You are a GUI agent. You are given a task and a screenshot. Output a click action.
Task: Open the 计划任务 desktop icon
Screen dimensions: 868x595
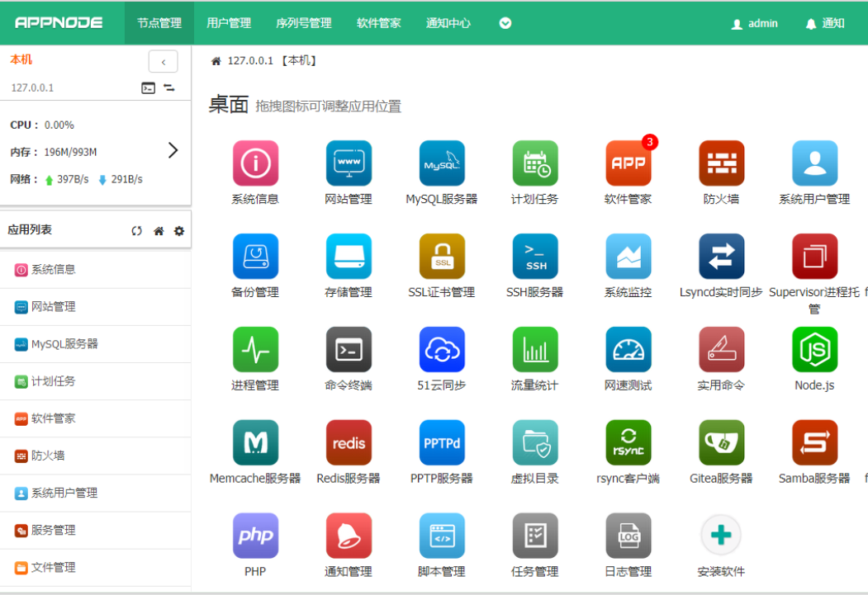click(534, 163)
